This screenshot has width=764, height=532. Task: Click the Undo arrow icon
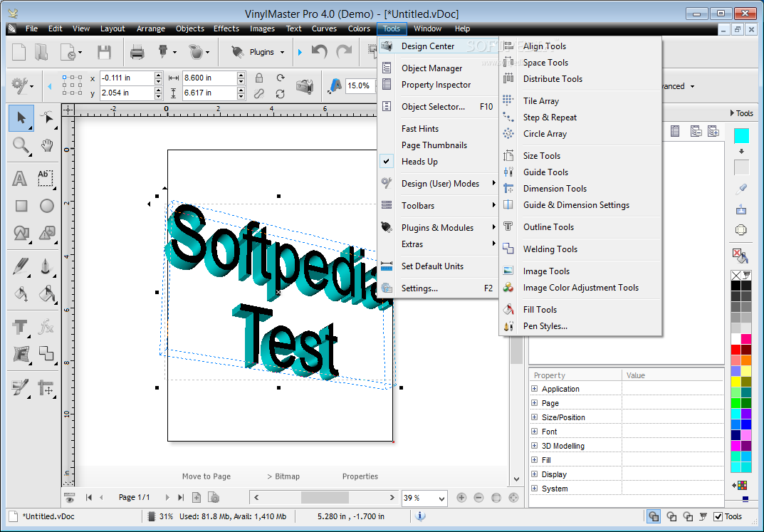319,52
